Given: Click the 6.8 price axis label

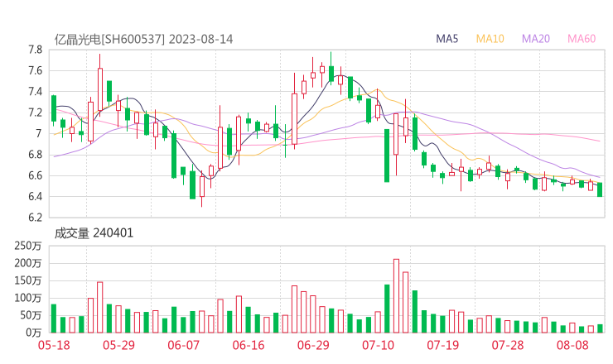Looking at the screenshot, I should [35, 155].
